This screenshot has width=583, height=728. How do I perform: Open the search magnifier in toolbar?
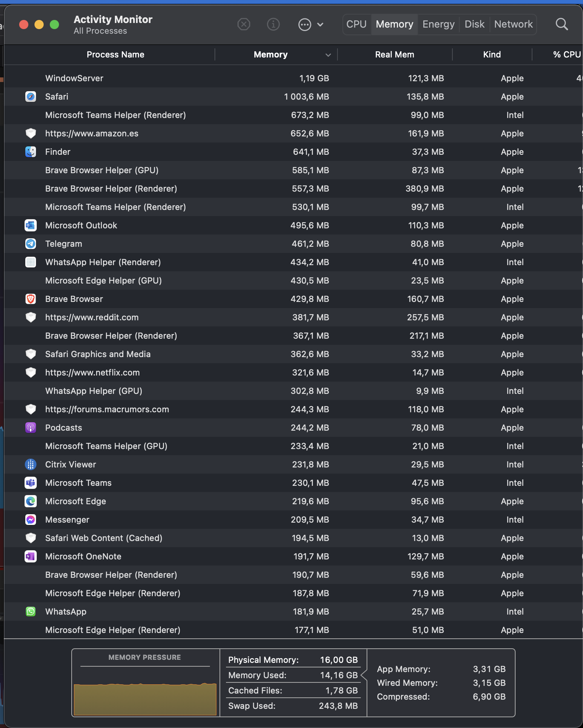(x=562, y=25)
